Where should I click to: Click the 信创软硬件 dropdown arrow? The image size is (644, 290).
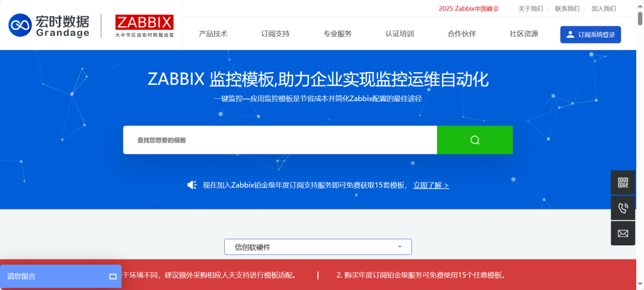click(400, 247)
